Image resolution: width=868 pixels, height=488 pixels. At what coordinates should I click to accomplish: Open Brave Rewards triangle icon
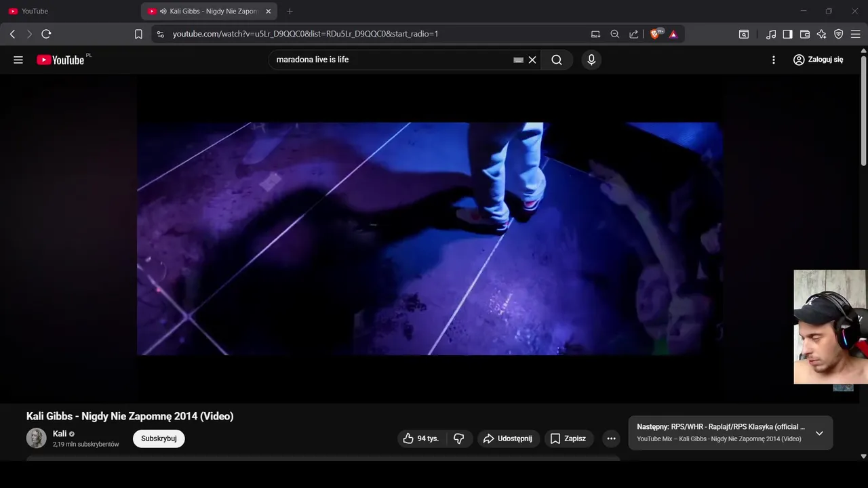pos(673,34)
